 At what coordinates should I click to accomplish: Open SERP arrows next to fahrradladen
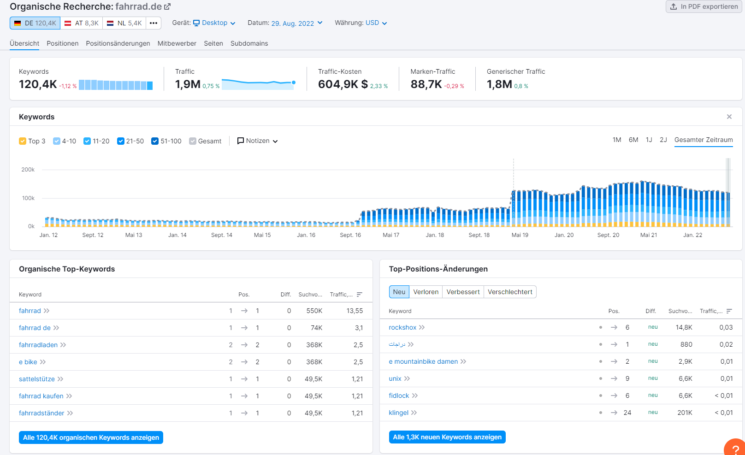click(x=63, y=345)
